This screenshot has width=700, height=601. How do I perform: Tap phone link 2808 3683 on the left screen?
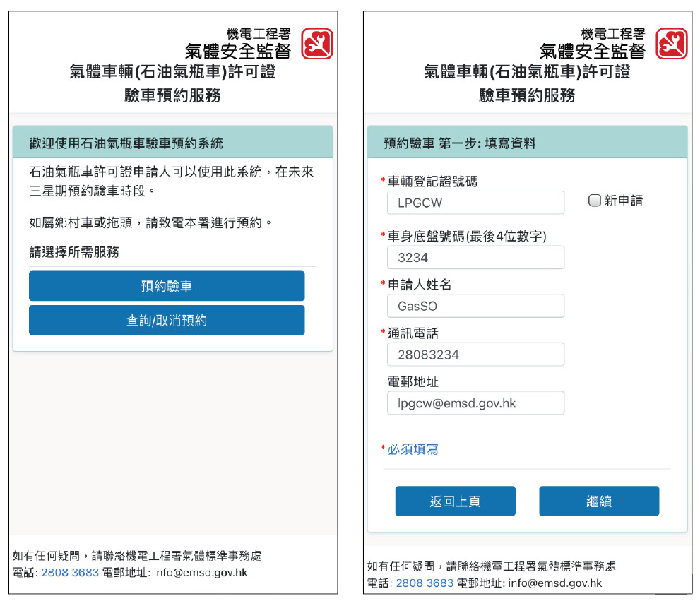point(70,573)
